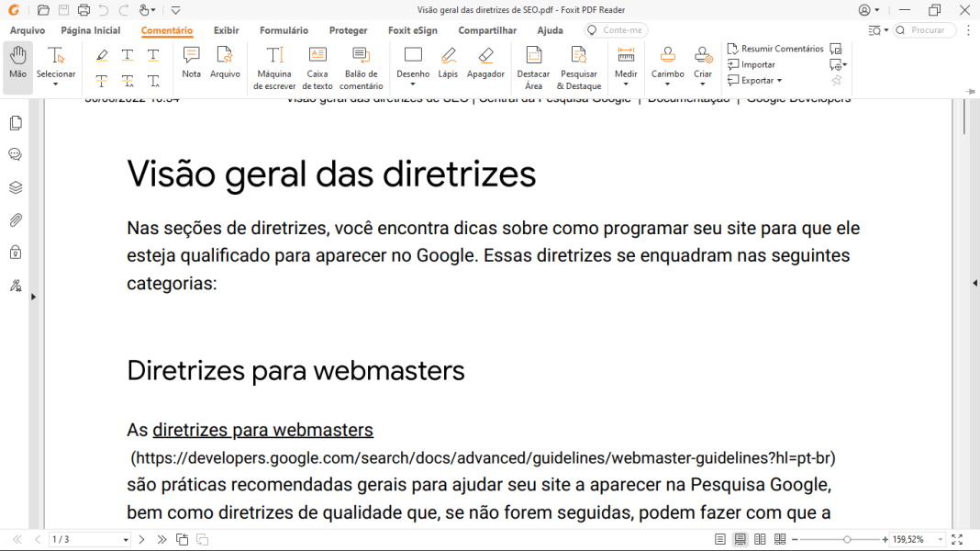The image size is (980, 551).
Task: Switch to the Exibir ribbon tab
Action: [226, 29]
